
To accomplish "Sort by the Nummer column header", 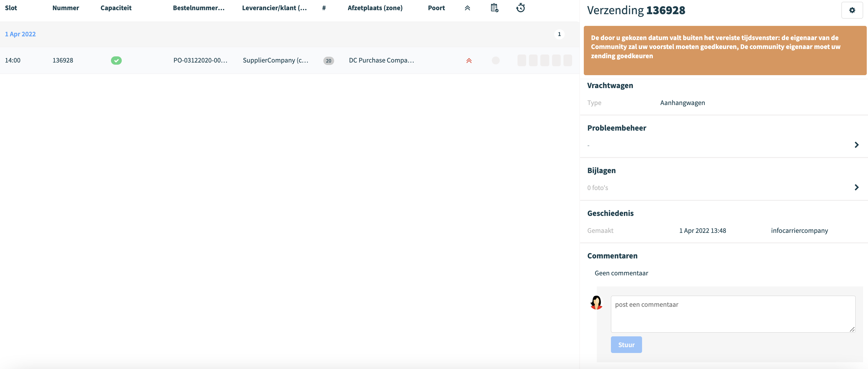I will point(66,8).
